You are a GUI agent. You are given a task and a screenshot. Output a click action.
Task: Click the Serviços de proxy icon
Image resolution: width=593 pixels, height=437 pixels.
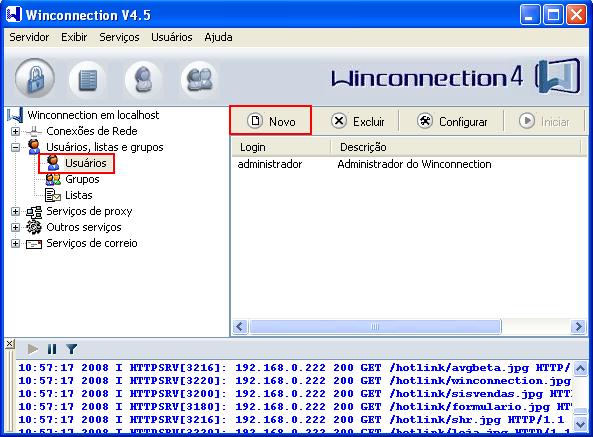point(34,212)
